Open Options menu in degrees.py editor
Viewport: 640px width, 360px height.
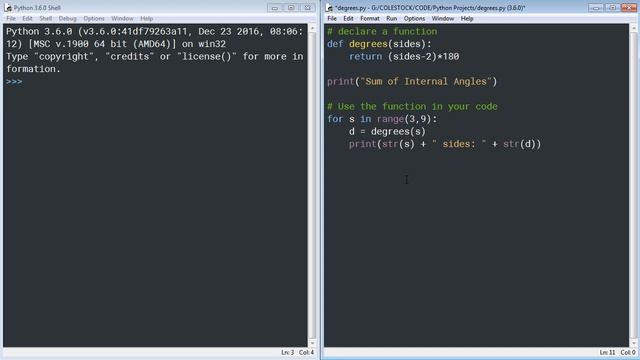[x=414, y=18]
